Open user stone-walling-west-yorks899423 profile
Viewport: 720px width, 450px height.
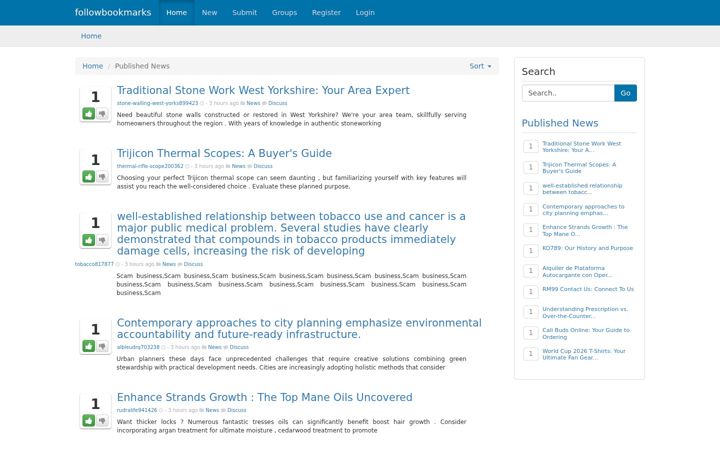[158, 103]
